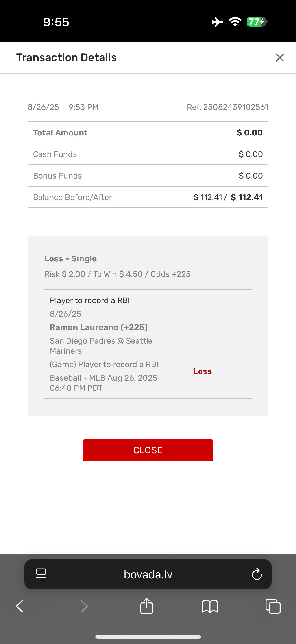Tap the bovada.lv address field
296x644 pixels.
pyautogui.click(x=148, y=574)
